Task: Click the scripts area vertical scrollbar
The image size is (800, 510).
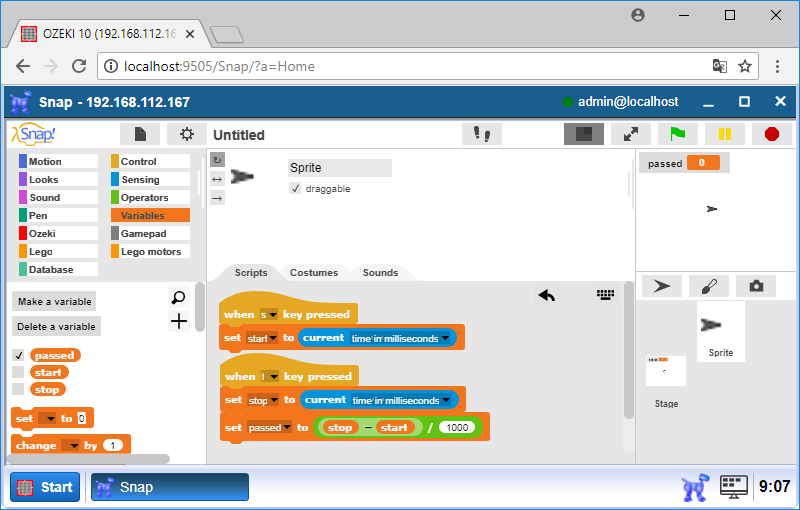Action: coord(629,351)
